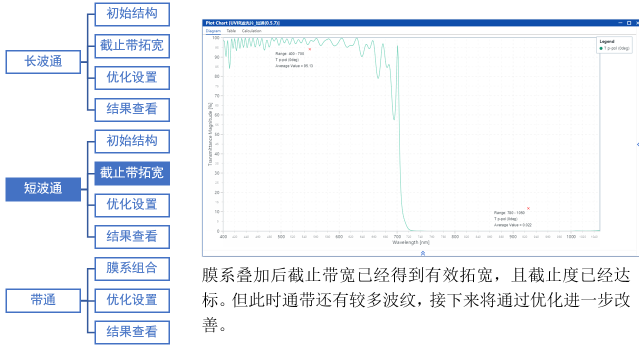Open 结果查看 under 带通
This screenshot has width=644, height=347.
click(132, 332)
